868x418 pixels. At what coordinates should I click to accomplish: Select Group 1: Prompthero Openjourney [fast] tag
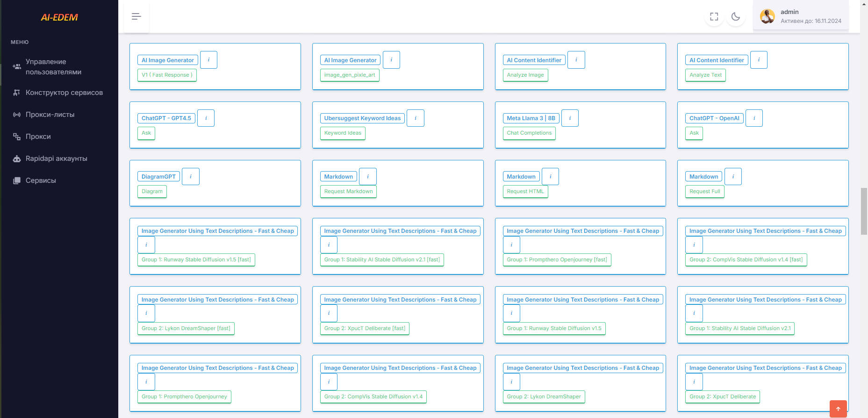[557, 259]
